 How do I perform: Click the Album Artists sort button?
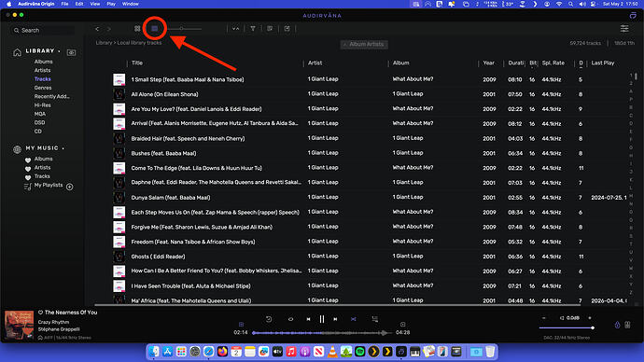point(364,45)
